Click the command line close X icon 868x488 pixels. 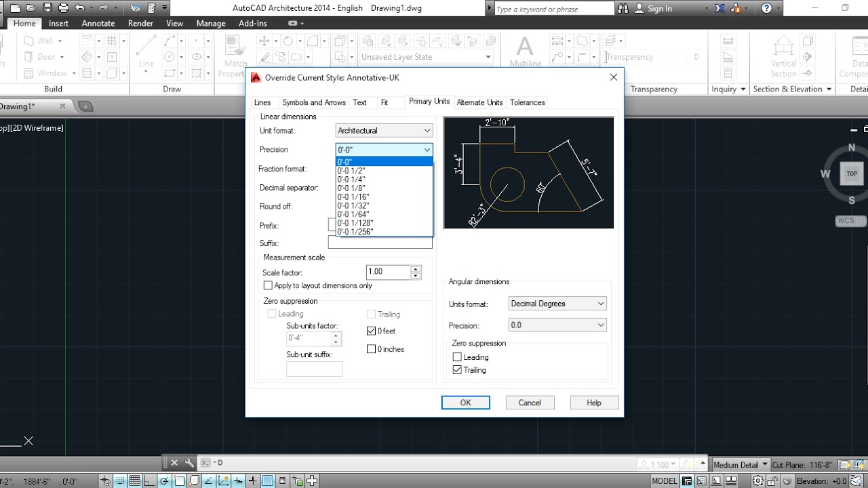174,463
